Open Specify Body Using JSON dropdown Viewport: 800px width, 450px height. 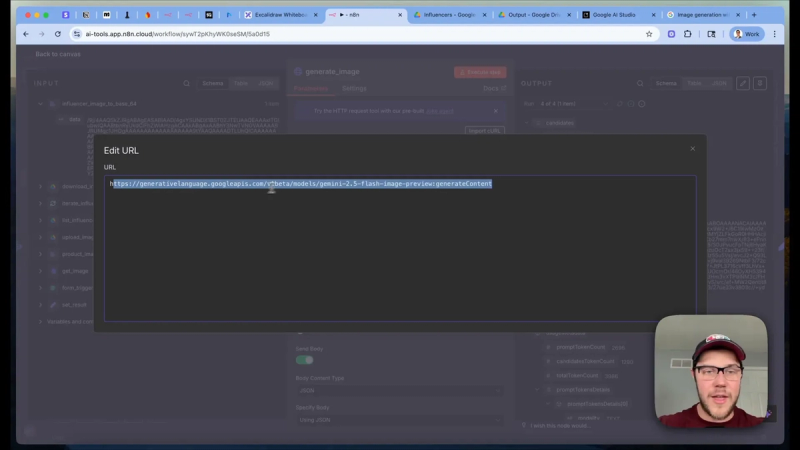point(399,420)
